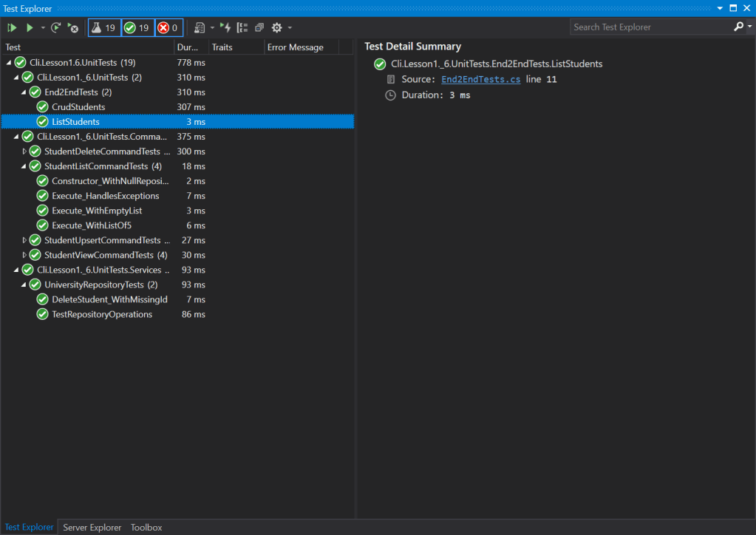Image resolution: width=756 pixels, height=535 pixels.
Task: Click the Run All Tests icon
Action: coord(13,27)
